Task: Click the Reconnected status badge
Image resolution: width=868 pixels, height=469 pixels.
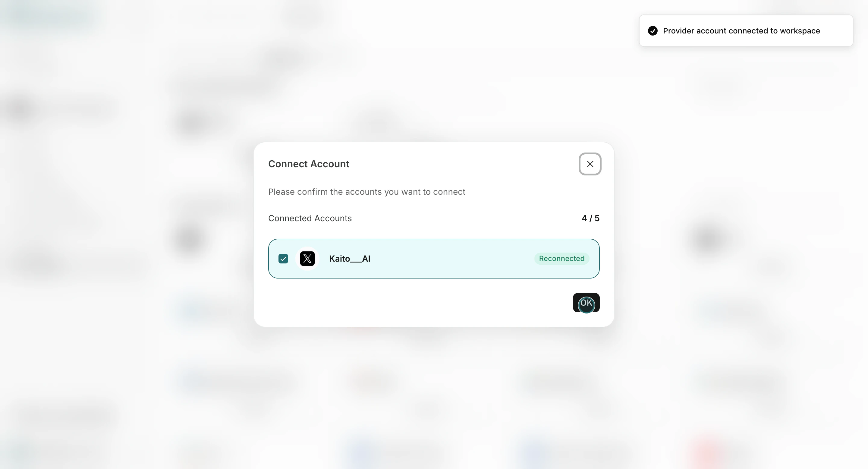Action: point(561,258)
